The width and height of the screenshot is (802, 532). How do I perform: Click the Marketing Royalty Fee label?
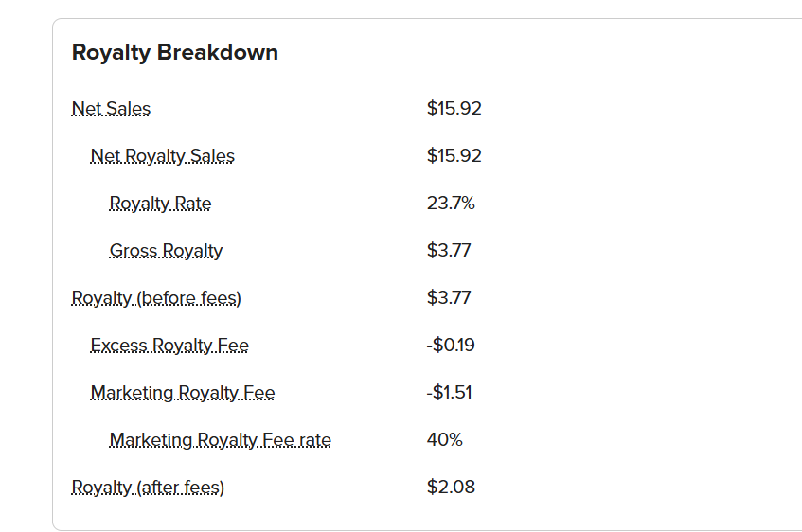pos(183,392)
